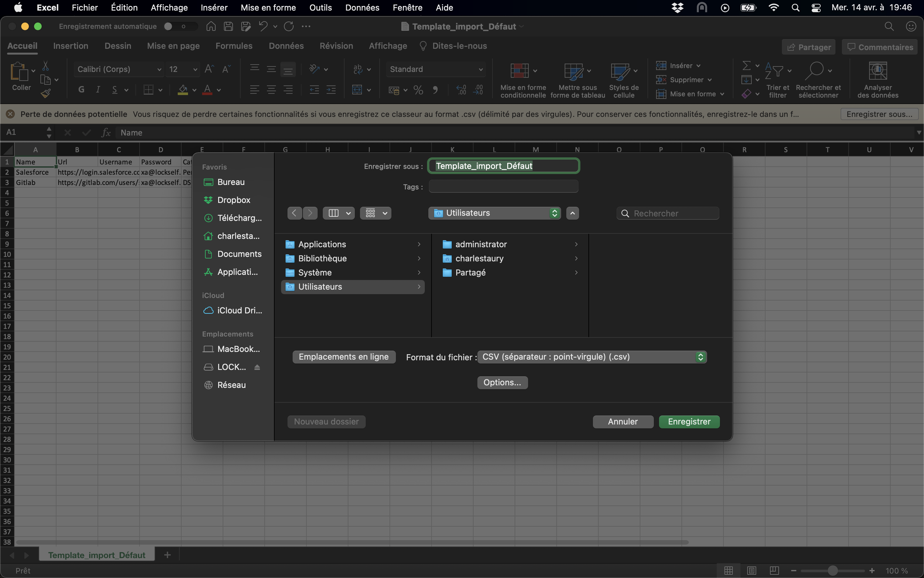The height and width of the screenshot is (578, 924).
Task: Click the Rechercher search field
Action: tap(668, 213)
